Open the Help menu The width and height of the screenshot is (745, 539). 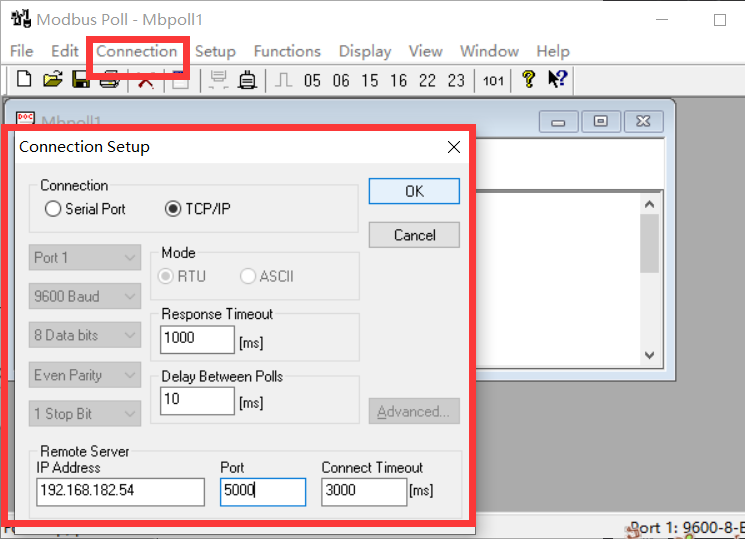553,51
